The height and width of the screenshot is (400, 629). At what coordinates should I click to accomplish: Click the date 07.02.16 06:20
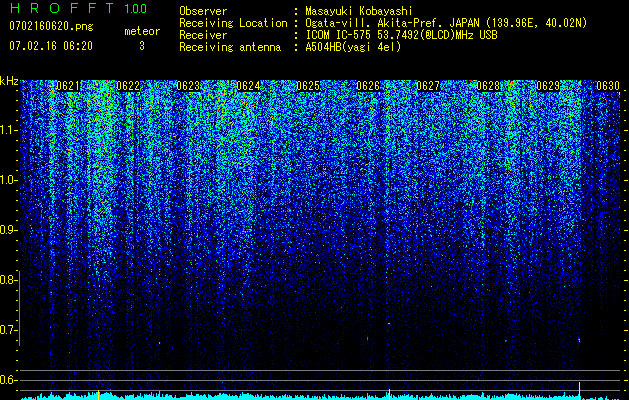click(51, 46)
